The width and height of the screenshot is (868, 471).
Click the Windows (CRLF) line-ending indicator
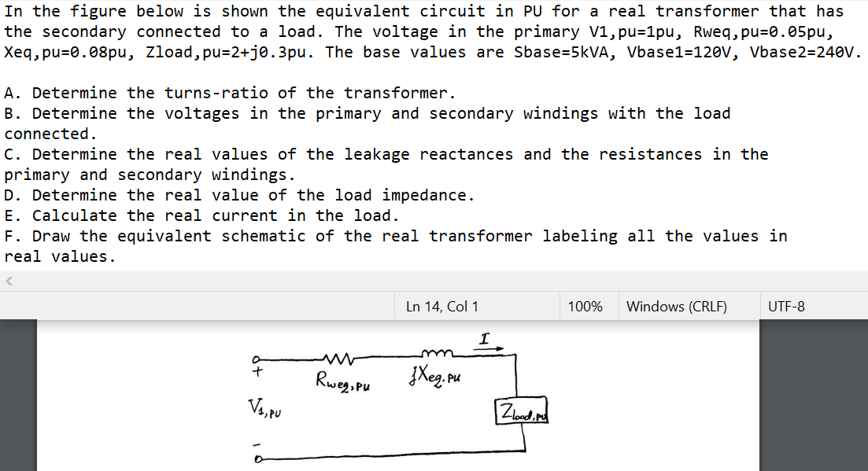tap(678, 306)
